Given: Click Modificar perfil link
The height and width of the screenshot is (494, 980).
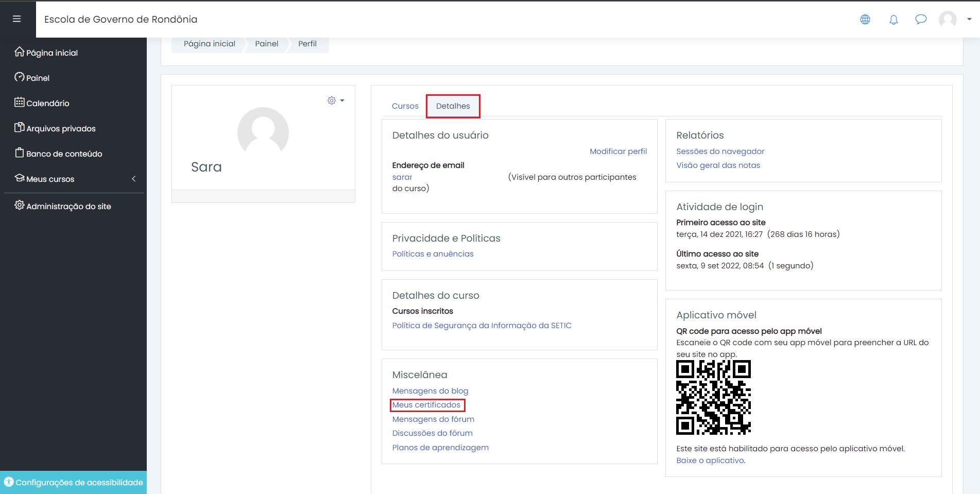Looking at the screenshot, I should tap(618, 151).
